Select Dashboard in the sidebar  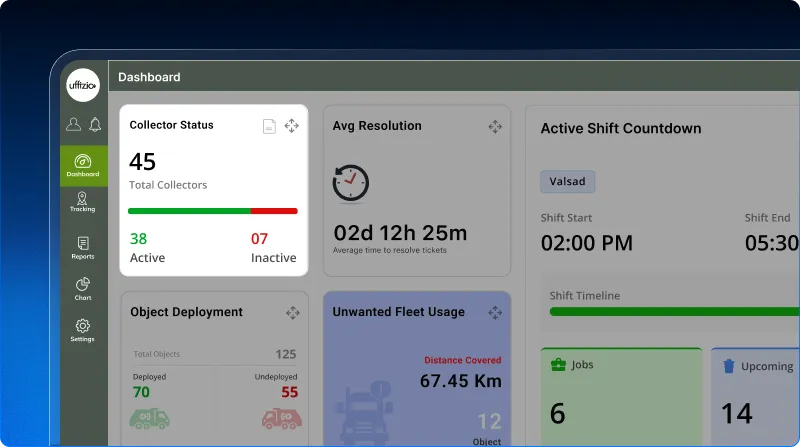tap(83, 166)
